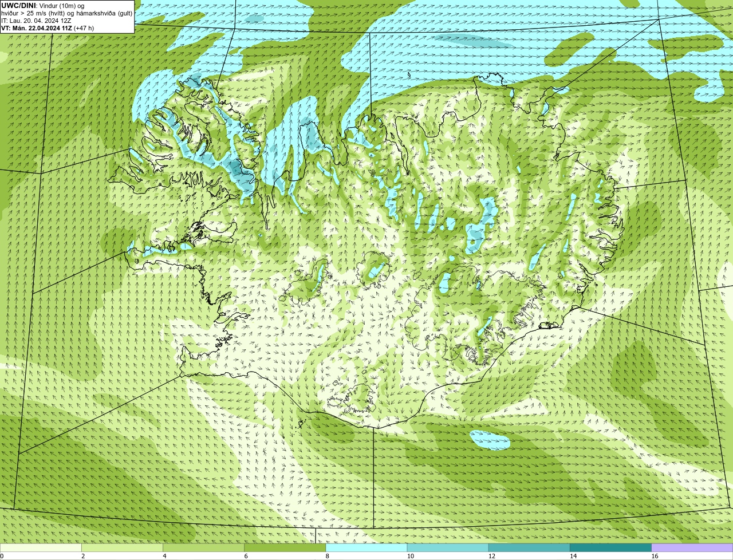This screenshot has height=560, width=733.
Task: Click the lavender legend swatch above 16 m/s
Action: [x=692, y=548]
